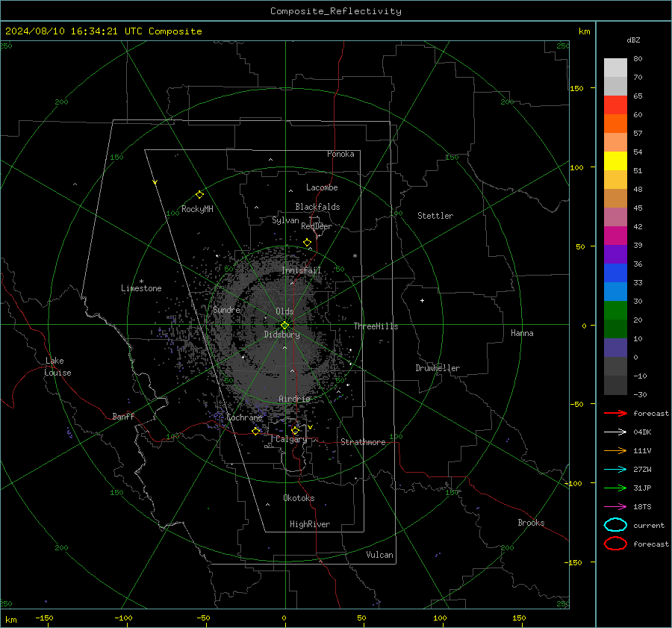Click the -150 tick label on the bottom axis
The height and width of the screenshot is (628, 672).
click(44, 618)
